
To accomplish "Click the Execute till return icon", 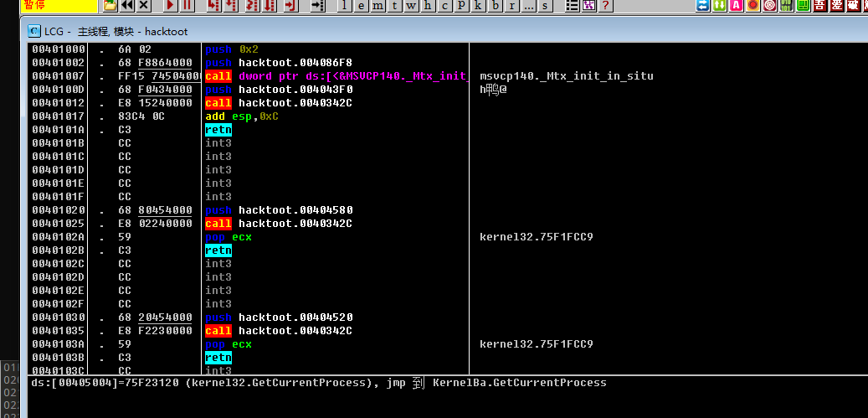I will click(x=291, y=6).
